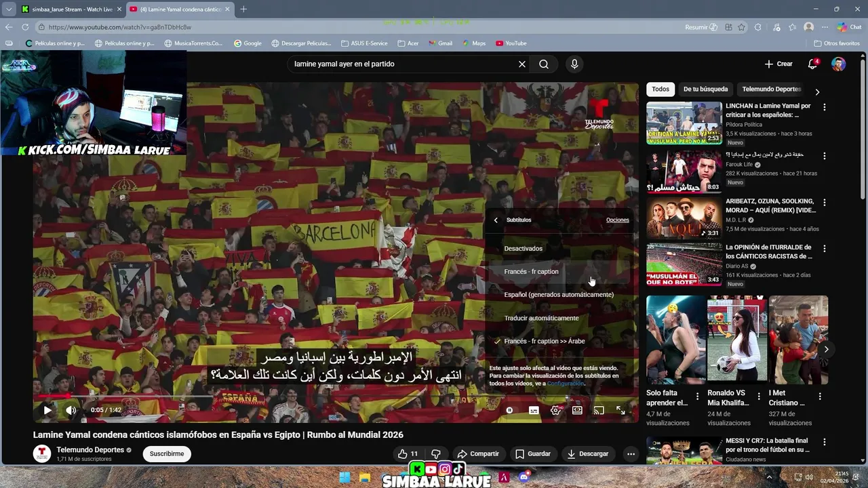Open the Maps bookmark
Screen dimensions: 868x488
click(x=473, y=43)
